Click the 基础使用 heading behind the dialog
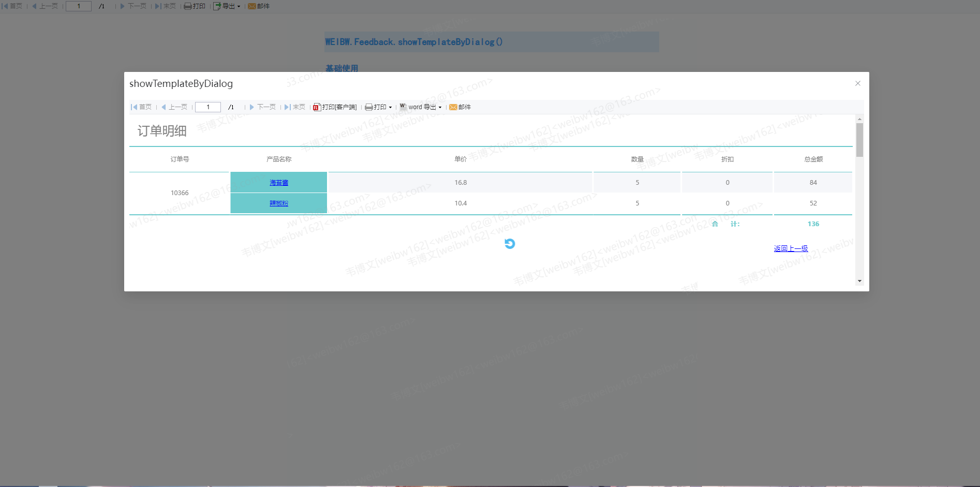Viewport: 980px width, 487px height. (x=341, y=68)
